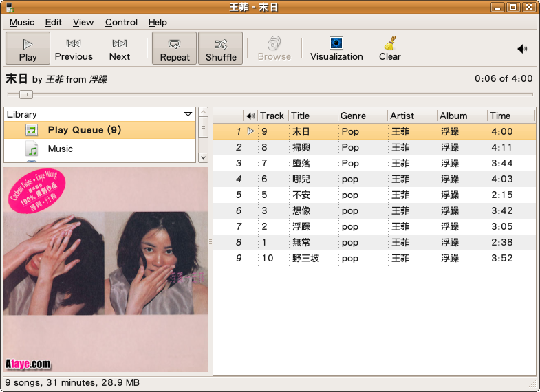This screenshot has height=392, width=540.
Task: Skip to the Next track
Action: [119, 48]
